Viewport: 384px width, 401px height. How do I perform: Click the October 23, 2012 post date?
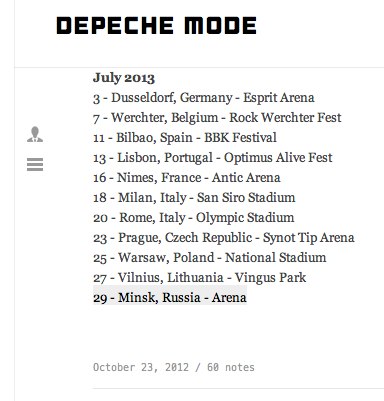click(x=141, y=367)
